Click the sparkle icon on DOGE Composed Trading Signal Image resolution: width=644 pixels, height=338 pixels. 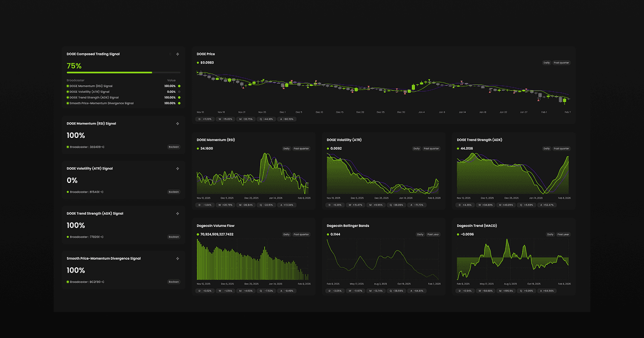pos(178,54)
